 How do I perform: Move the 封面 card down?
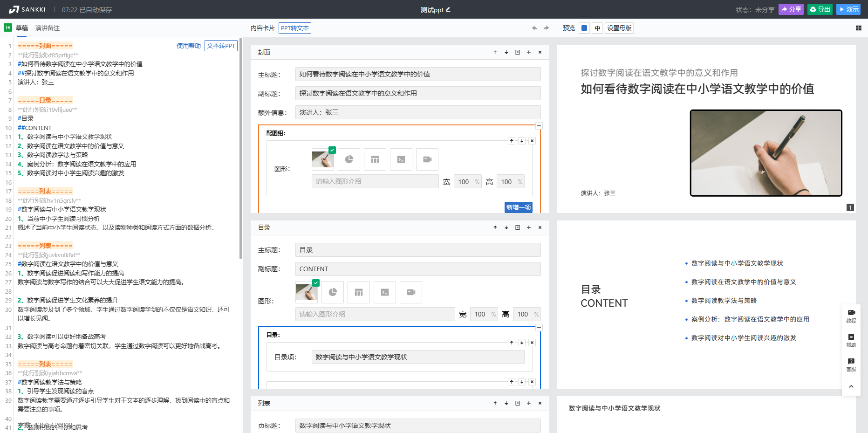coord(506,52)
